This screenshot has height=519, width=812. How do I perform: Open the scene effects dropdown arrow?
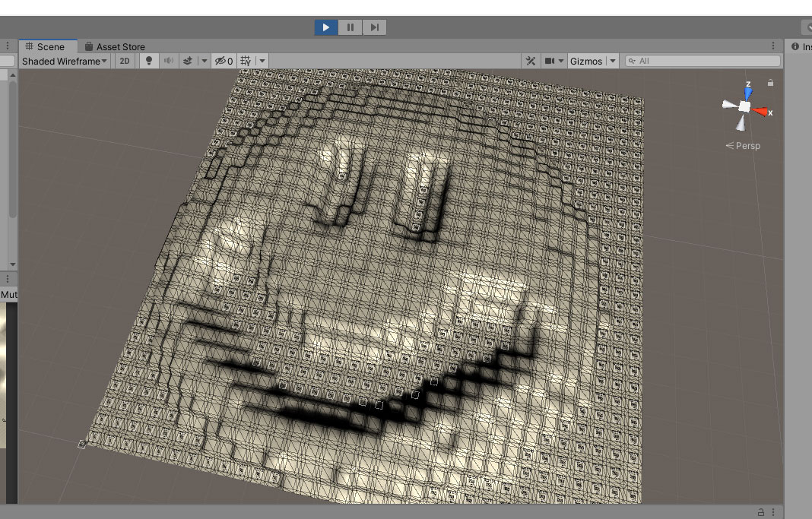[204, 61]
